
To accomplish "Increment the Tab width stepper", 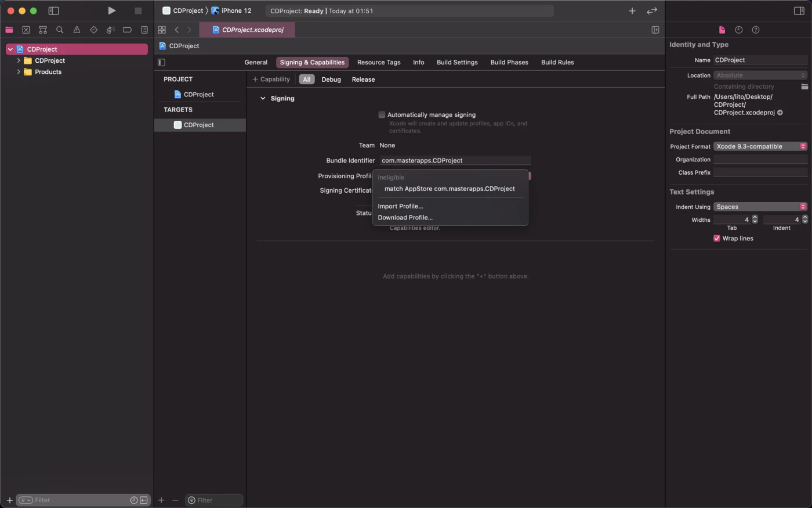I will [755, 218].
